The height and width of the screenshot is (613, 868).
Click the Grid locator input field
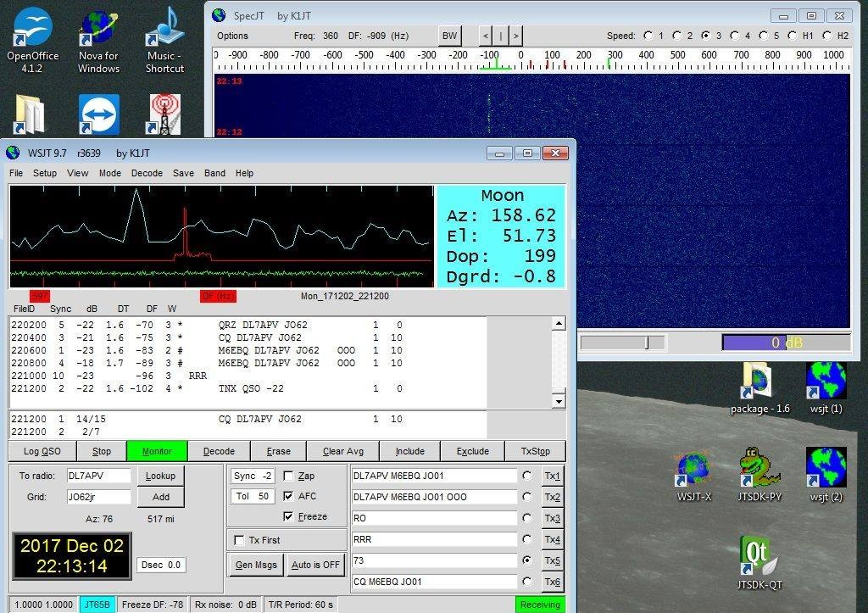pyautogui.click(x=98, y=497)
